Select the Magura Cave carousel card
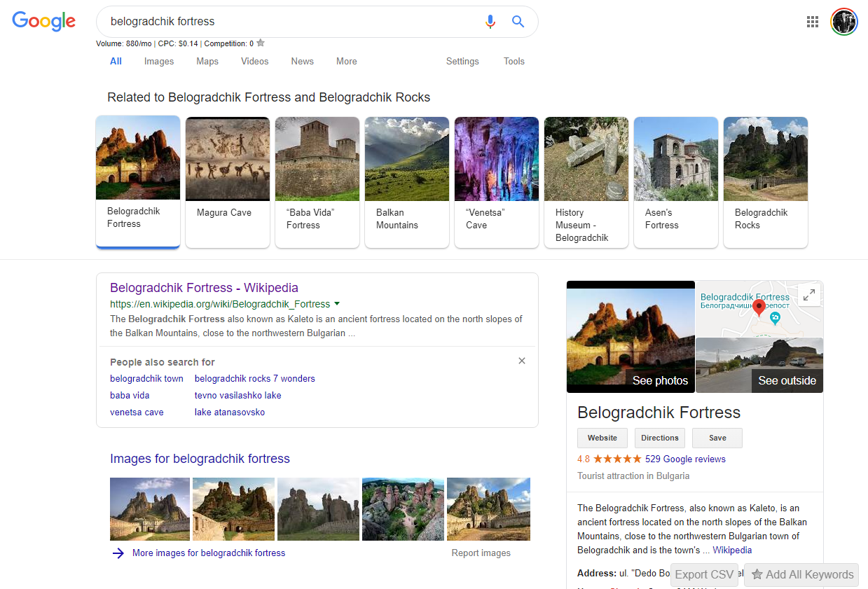Image resolution: width=868 pixels, height=589 pixels. 228,182
